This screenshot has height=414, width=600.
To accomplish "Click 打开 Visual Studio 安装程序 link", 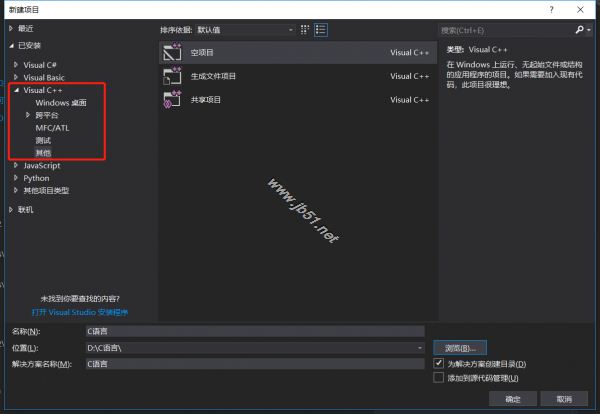I will tap(80, 312).
